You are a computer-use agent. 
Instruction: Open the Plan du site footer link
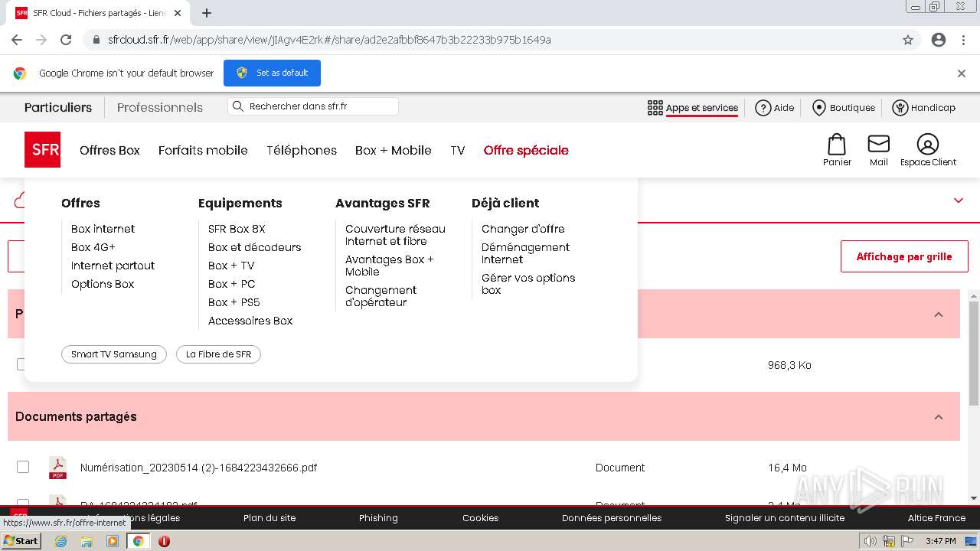[x=269, y=518]
